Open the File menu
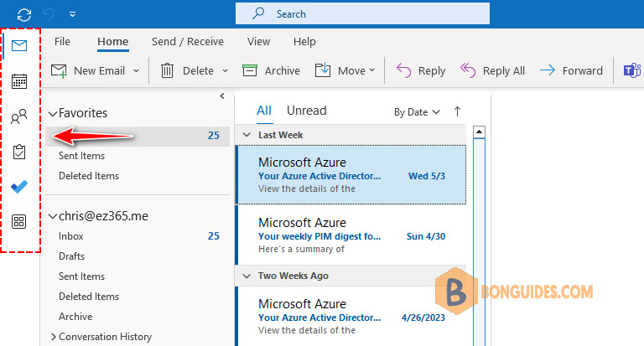Viewport: 644px width, 346px height. [62, 41]
